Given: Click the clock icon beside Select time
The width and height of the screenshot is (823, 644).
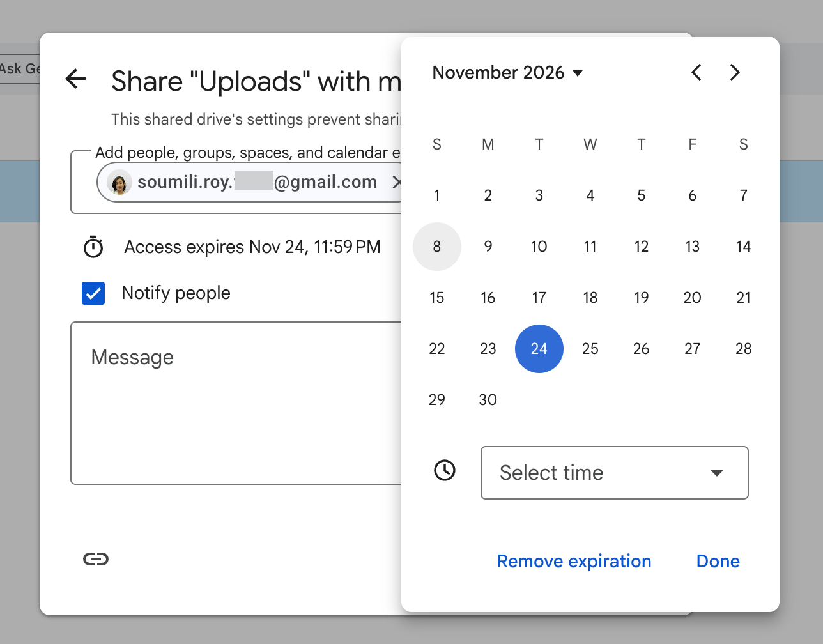Looking at the screenshot, I should coord(445,470).
